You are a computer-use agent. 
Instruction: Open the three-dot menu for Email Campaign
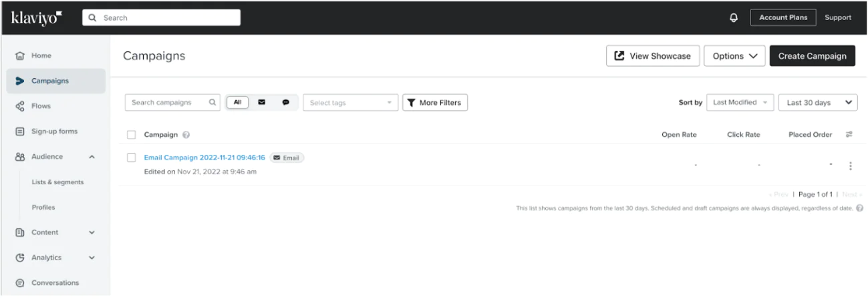(x=850, y=166)
